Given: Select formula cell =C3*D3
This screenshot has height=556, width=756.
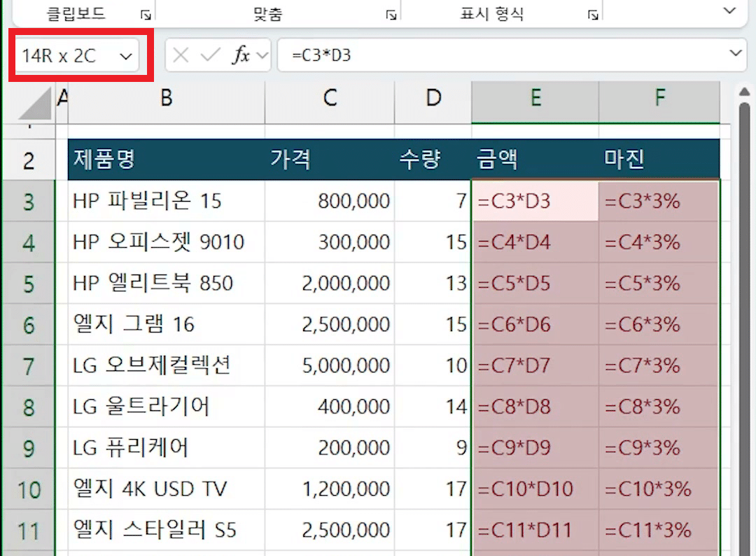Looking at the screenshot, I should coord(535,201).
